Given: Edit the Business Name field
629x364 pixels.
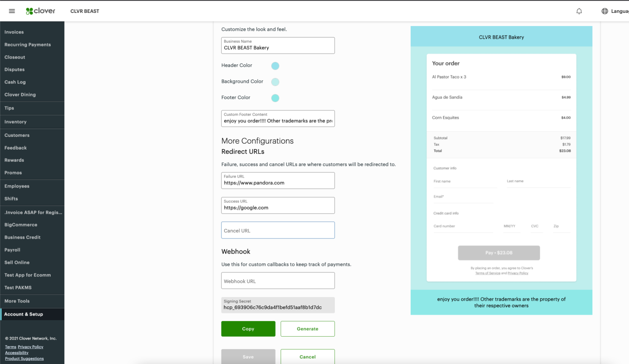Looking at the screenshot, I should 278,48.
